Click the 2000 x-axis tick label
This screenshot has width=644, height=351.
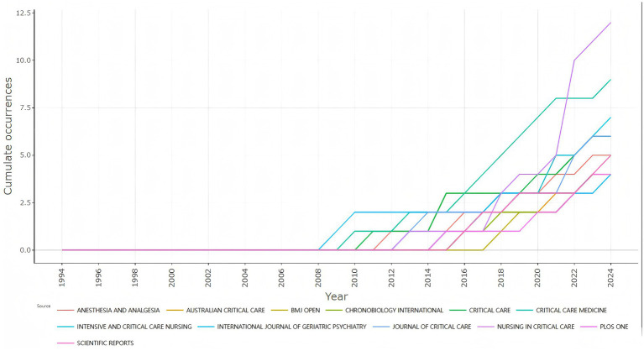(171, 277)
